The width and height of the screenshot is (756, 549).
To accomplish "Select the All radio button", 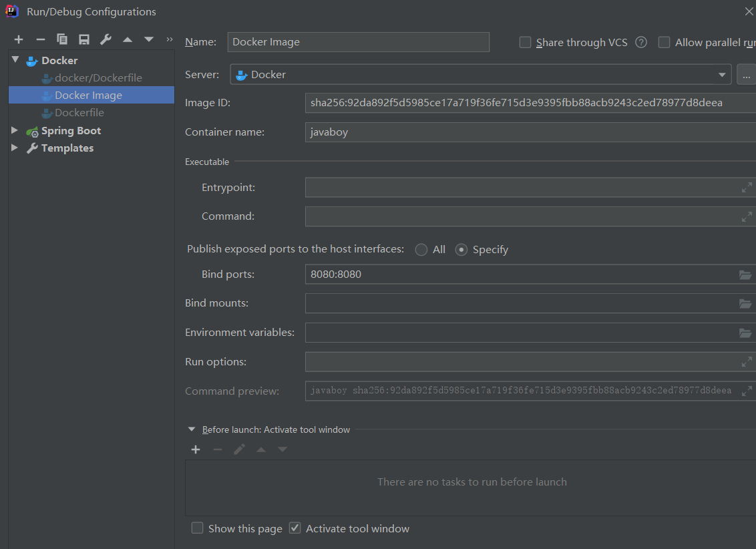I will [x=421, y=250].
